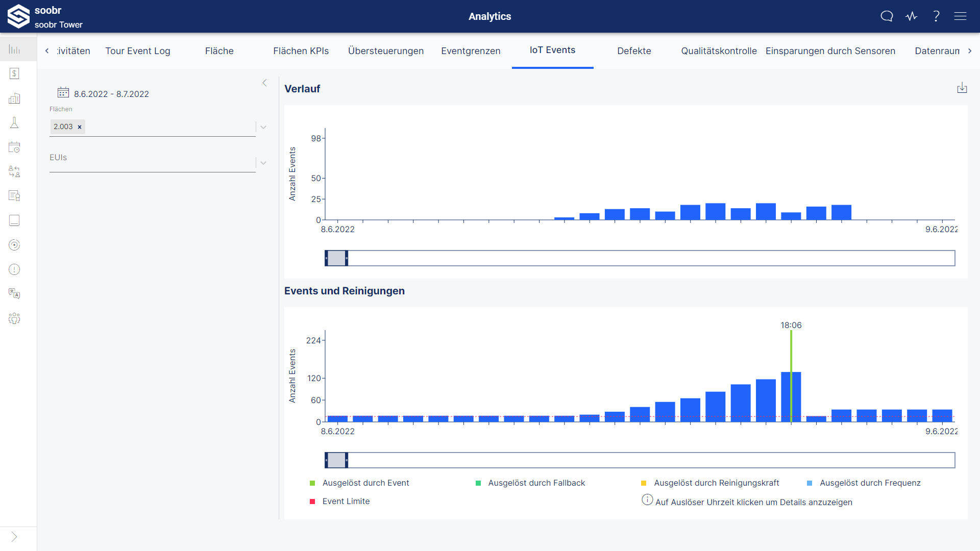Switch to the Tour Event Log tab
Screen dimensions: 980x551
coord(138,51)
